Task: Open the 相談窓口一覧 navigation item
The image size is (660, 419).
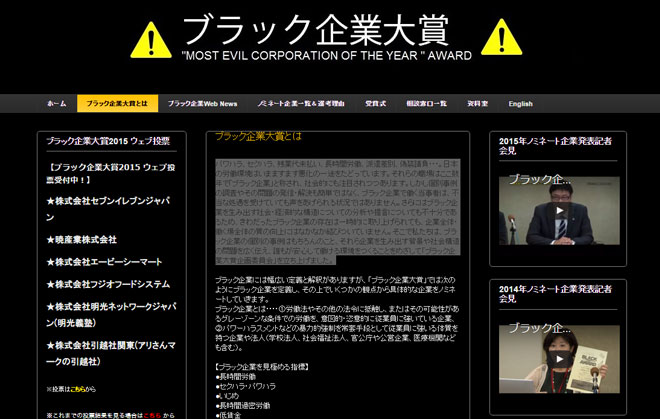Action: pos(425,104)
